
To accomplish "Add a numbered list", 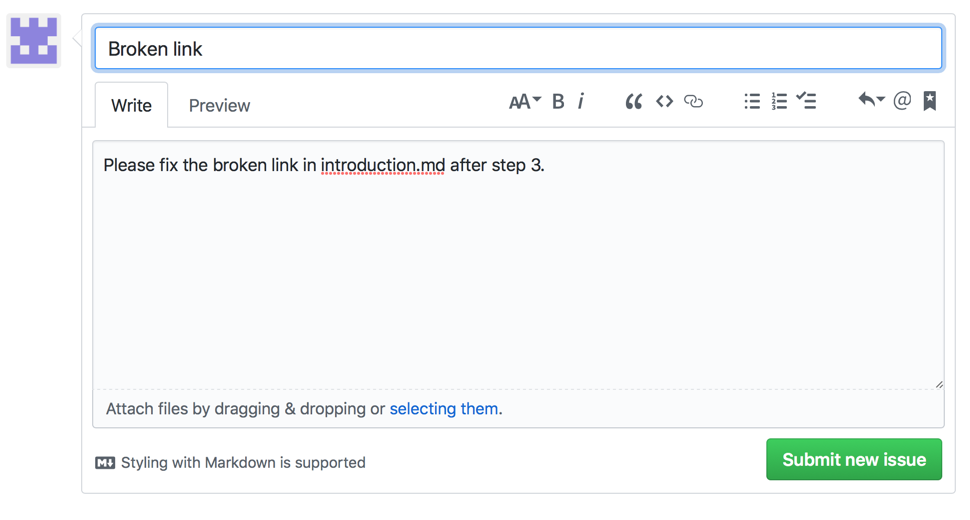I will pos(779,101).
